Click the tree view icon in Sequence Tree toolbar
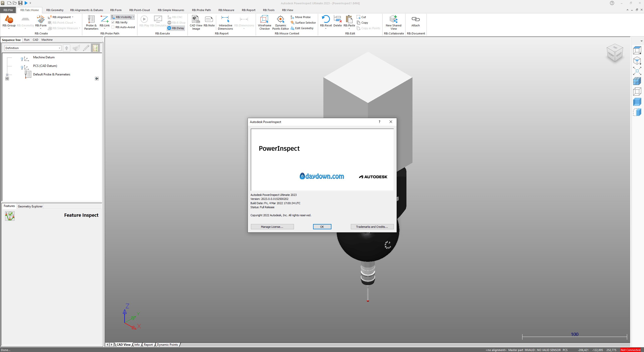Screen dimensions: 644x352 point(95,48)
